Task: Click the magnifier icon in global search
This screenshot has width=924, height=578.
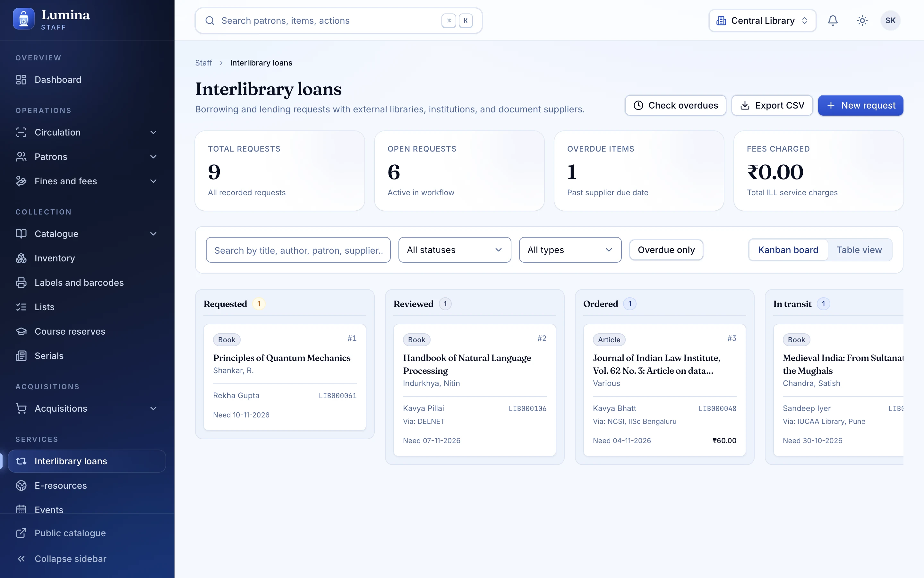Action: tap(210, 21)
